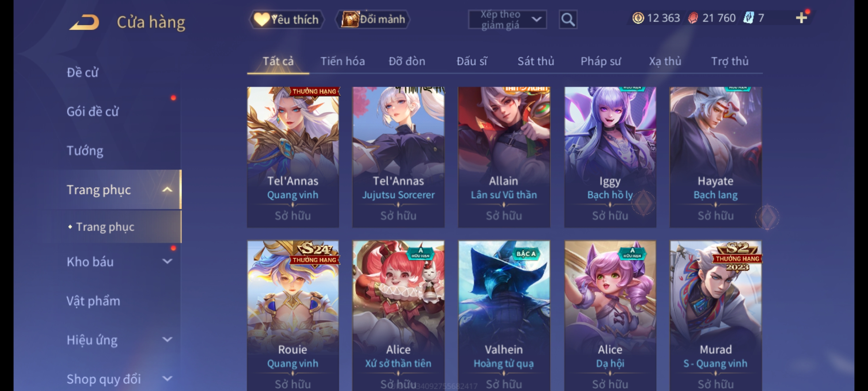Select Valhein Hoàng tử quạ skin card
The height and width of the screenshot is (391, 868).
click(x=504, y=316)
